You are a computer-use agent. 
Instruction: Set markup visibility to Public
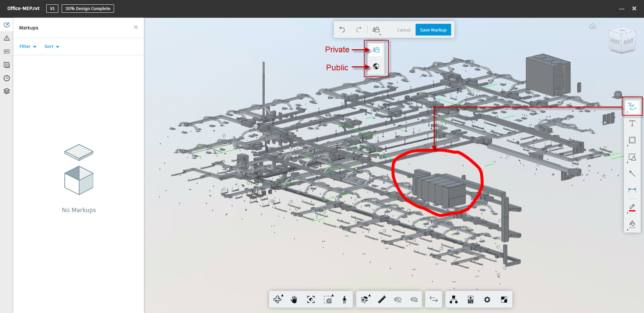point(376,66)
